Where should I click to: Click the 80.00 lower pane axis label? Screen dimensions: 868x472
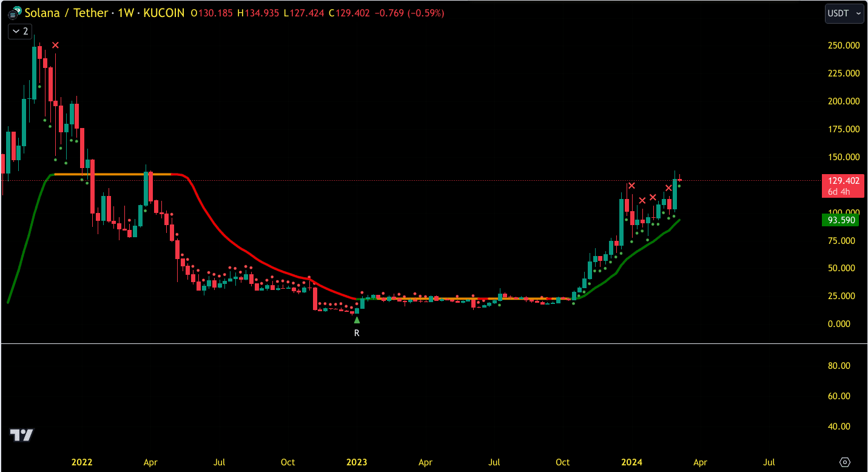point(839,366)
